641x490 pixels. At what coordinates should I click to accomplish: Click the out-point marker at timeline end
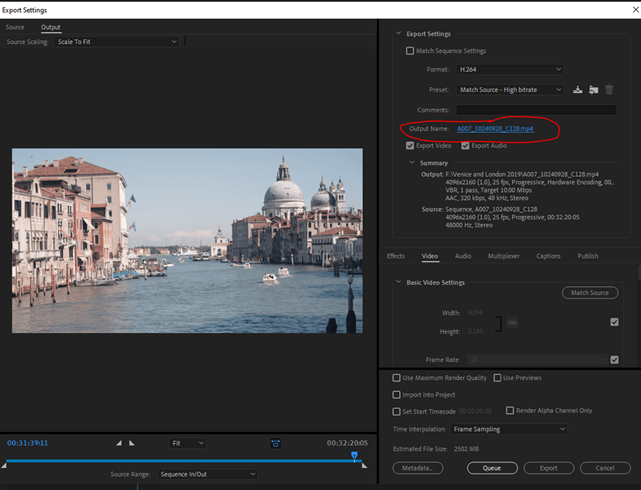364,465
